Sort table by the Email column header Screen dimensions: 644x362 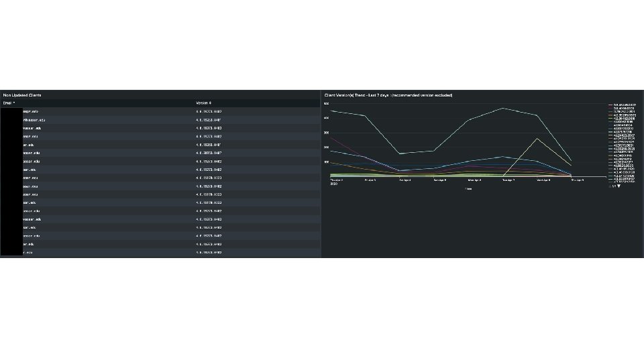pyautogui.click(x=9, y=103)
